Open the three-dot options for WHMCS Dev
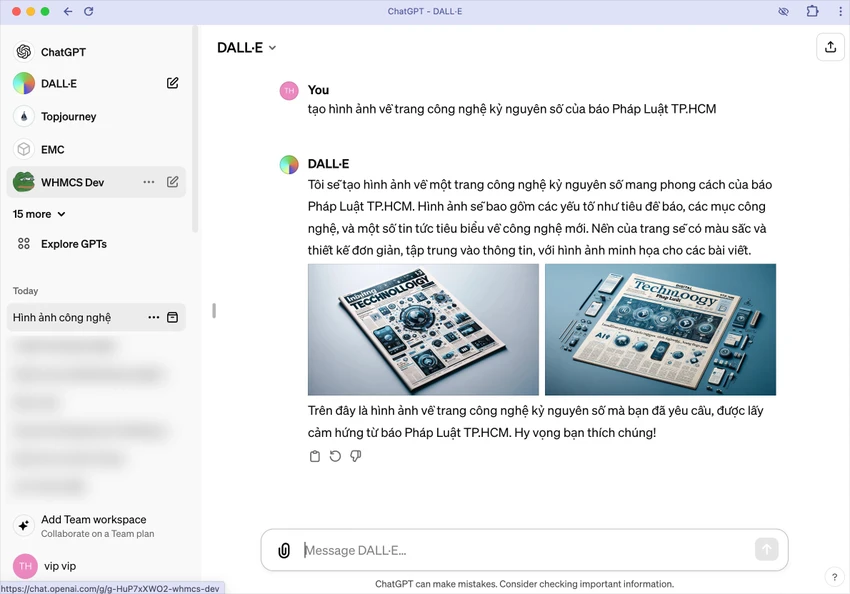850x594 pixels. 149,182
